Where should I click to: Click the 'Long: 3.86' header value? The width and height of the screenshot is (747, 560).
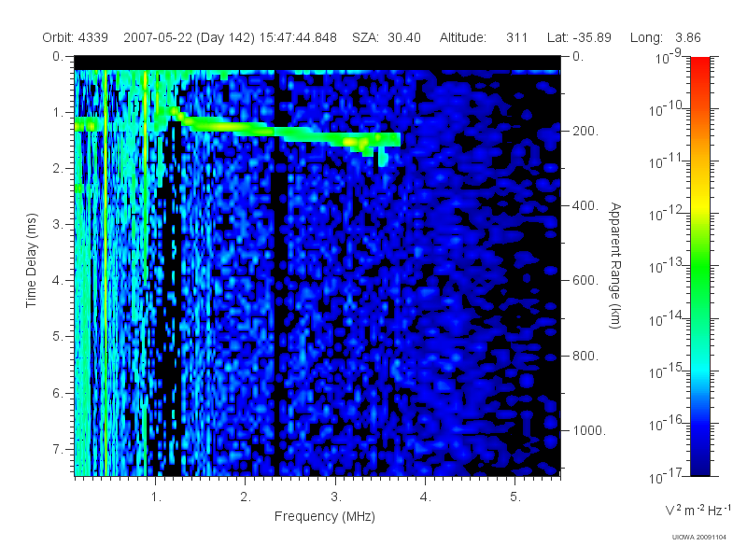point(665,37)
